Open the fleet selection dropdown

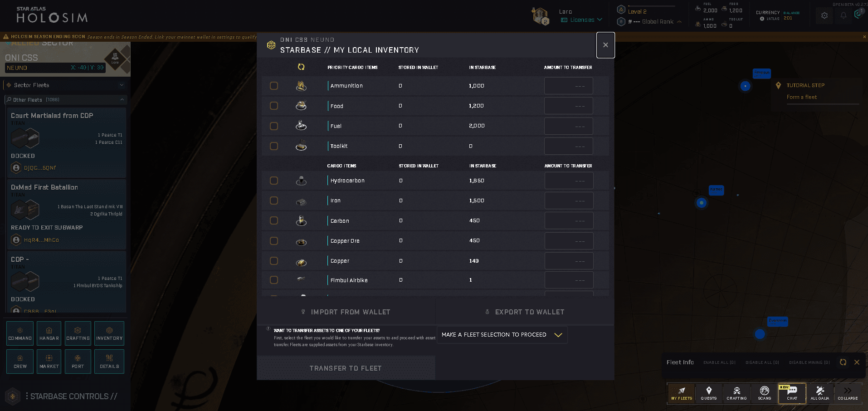click(502, 334)
